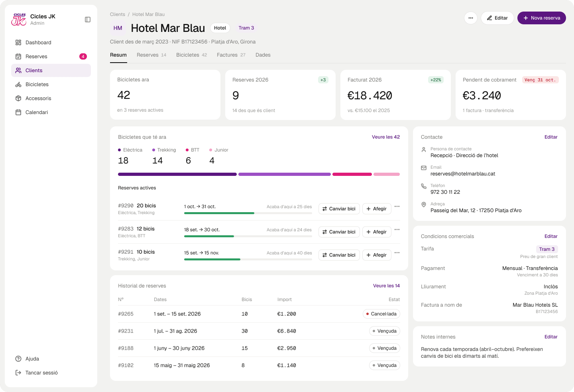Open the more options for reservation #9291
The width and height of the screenshot is (574, 392).
tap(397, 253)
